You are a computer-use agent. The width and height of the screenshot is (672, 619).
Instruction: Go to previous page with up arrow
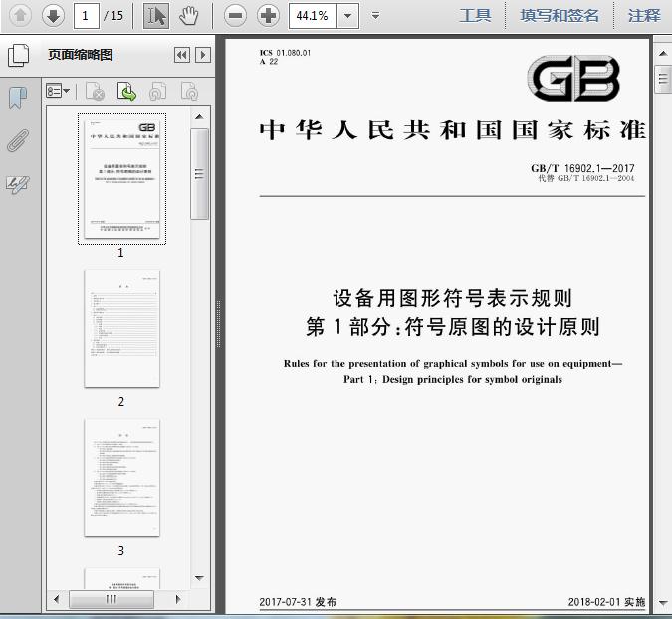tap(20, 16)
